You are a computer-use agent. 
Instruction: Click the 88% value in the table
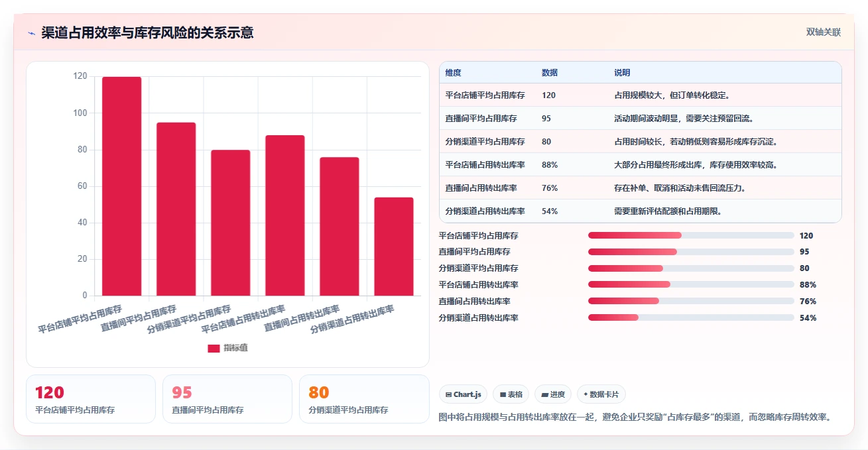[550, 165]
